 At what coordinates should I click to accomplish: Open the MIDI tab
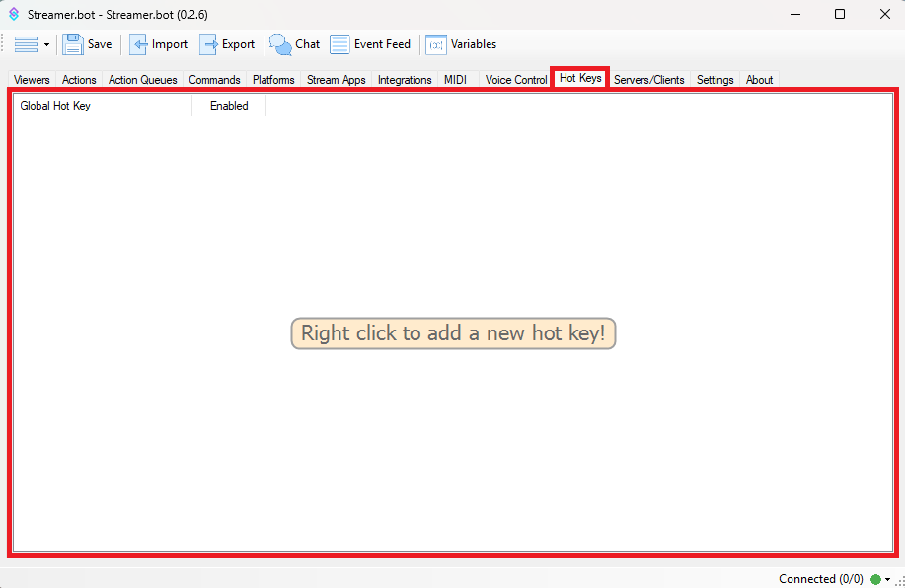455,80
